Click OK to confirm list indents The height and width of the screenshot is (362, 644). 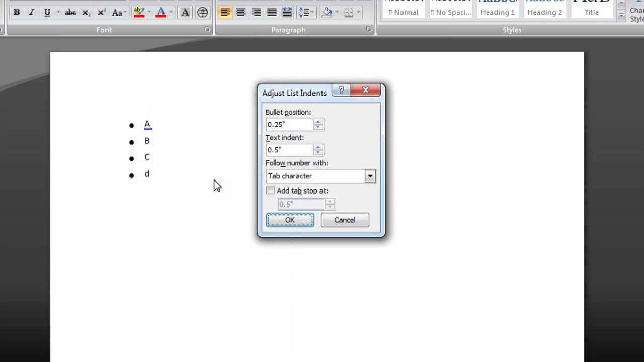click(x=290, y=220)
